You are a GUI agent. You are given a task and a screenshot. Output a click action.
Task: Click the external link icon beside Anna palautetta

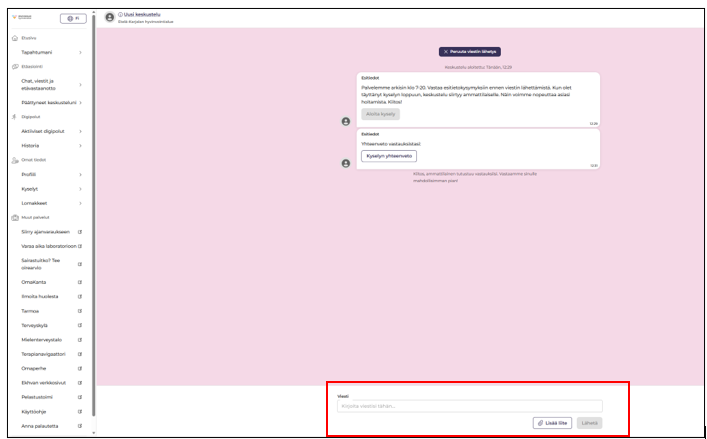click(x=80, y=426)
